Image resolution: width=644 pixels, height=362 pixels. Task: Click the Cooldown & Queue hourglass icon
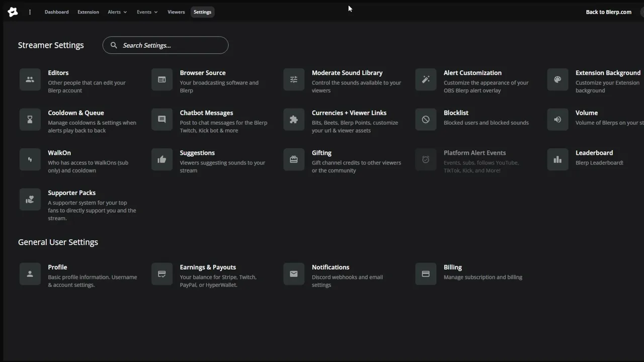[30, 120]
